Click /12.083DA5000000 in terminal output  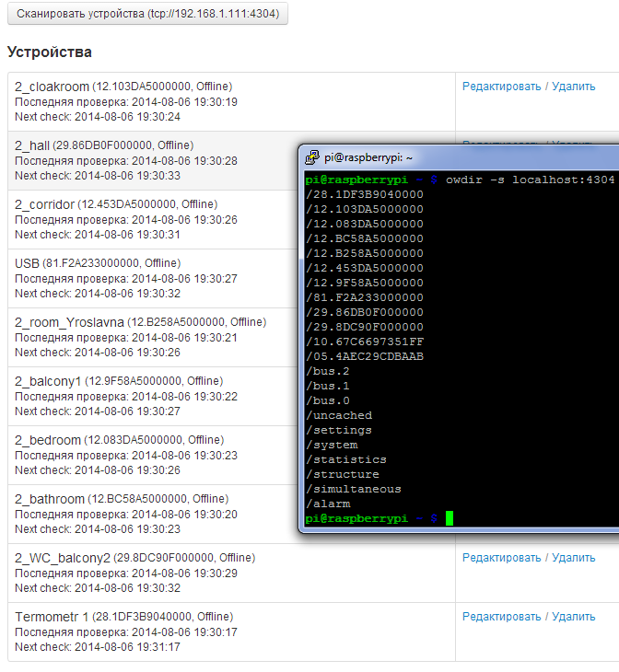(365, 224)
